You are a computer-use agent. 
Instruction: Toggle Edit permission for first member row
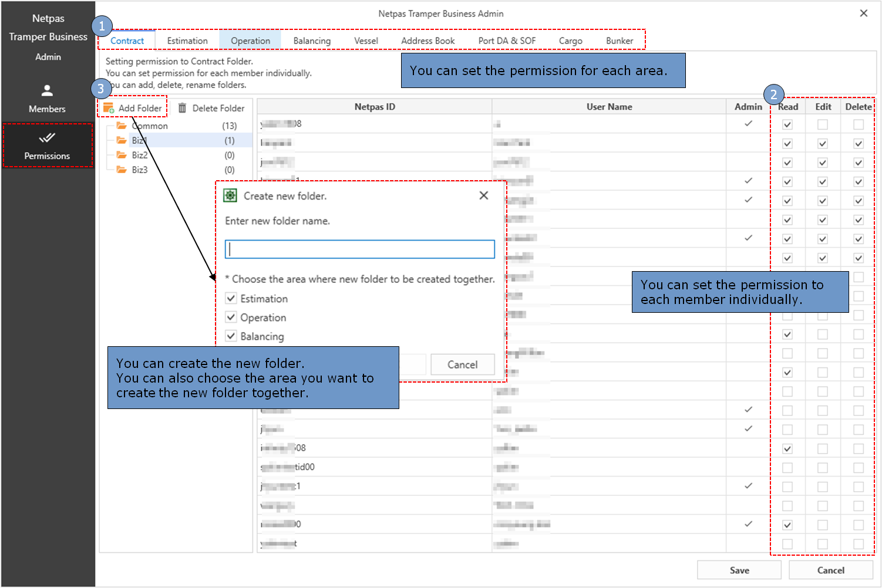click(823, 124)
